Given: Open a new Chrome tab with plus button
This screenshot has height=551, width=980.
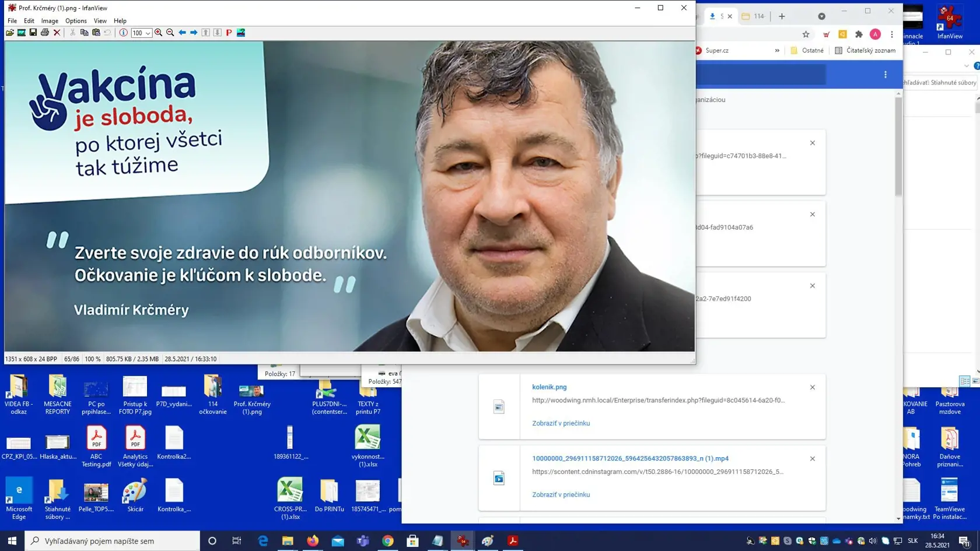Looking at the screenshot, I should pos(782,16).
